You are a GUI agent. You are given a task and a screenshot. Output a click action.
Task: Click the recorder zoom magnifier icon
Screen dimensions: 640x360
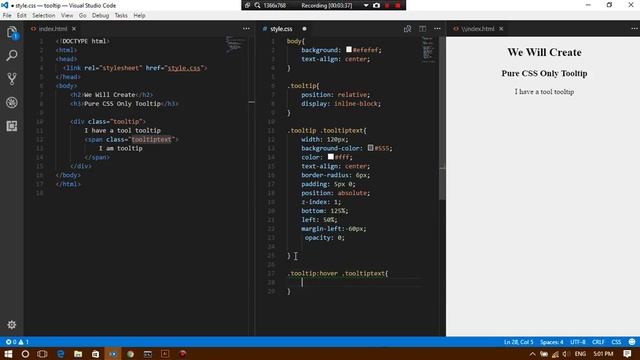[x=258, y=5]
